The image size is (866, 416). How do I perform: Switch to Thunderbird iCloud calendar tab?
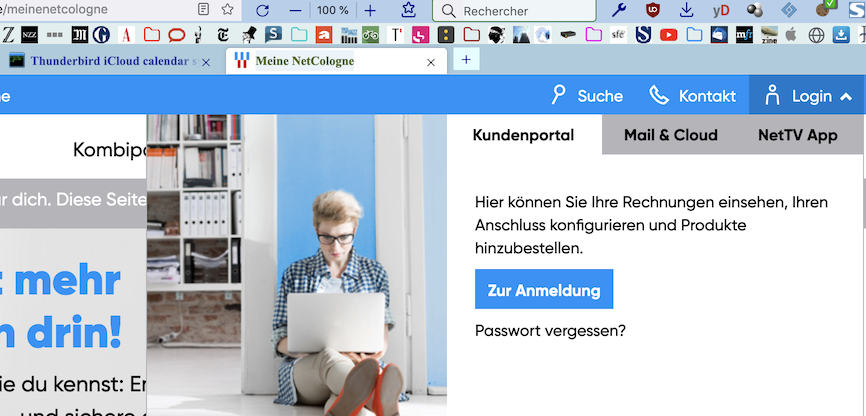pos(110,61)
